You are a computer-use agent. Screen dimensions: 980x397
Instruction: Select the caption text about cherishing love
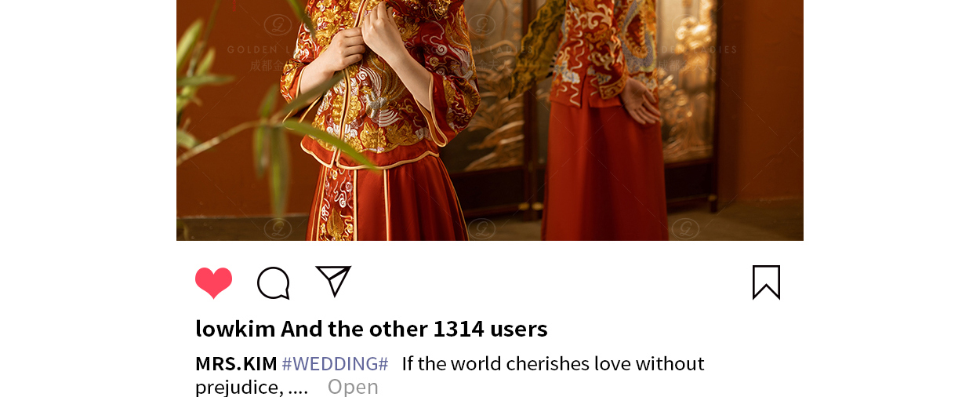(x=553, y=364)
